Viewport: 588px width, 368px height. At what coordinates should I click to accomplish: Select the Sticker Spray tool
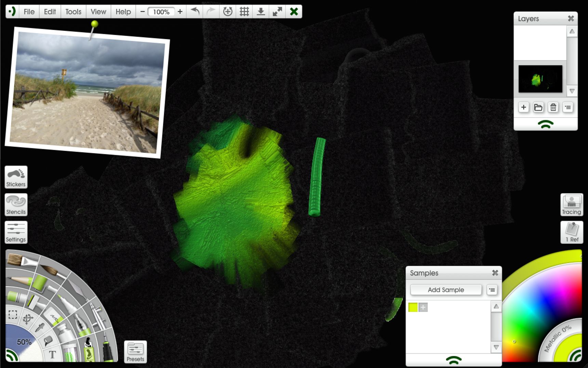89,349
